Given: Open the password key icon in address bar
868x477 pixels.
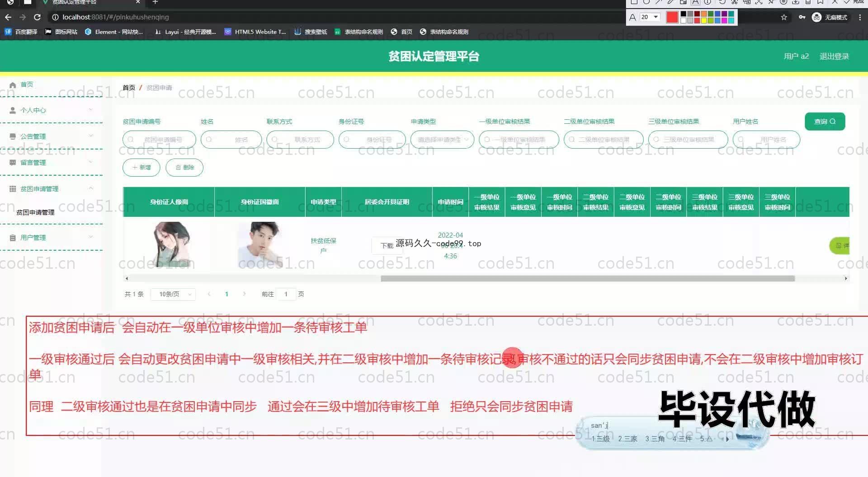Looking at the screenshot, I should click(x=802, y=17).
